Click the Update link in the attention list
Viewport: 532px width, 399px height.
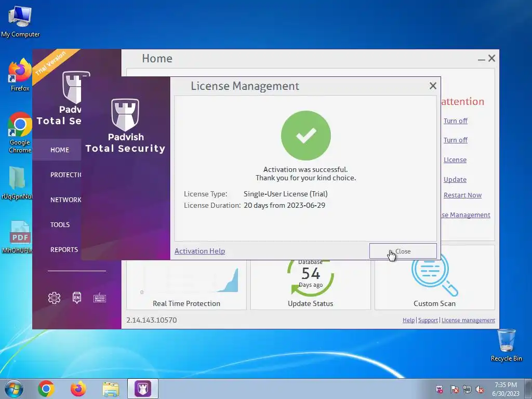(455, 179)
